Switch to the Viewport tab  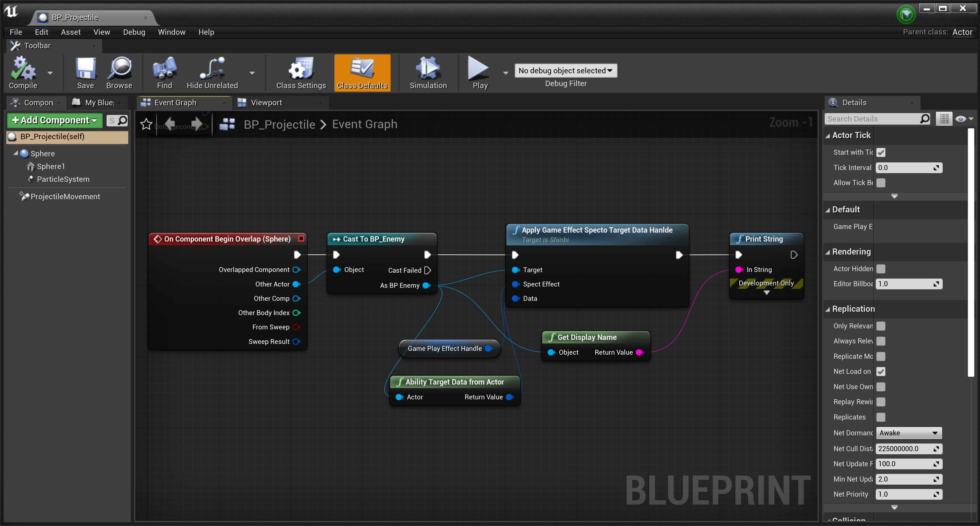tap(266, 103)
